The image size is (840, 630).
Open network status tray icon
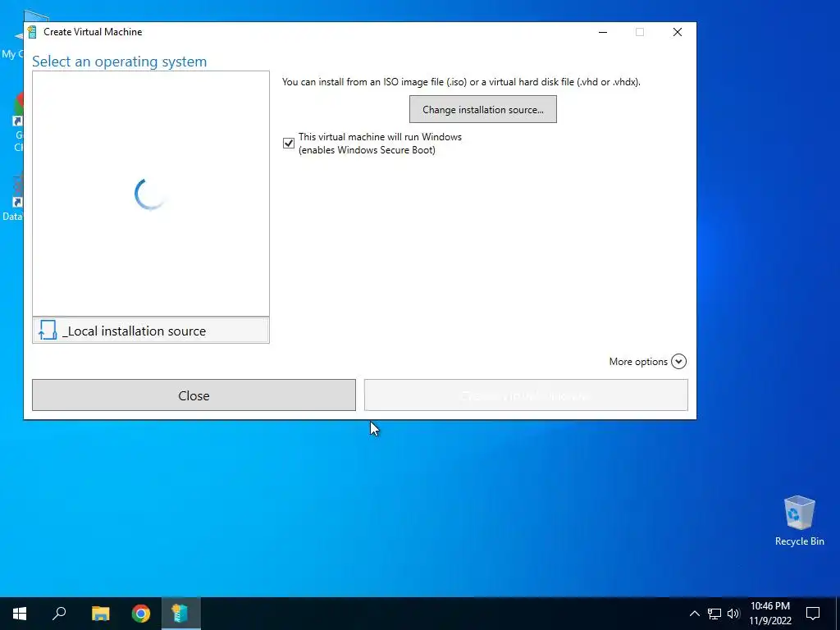[x=714, y=614]
